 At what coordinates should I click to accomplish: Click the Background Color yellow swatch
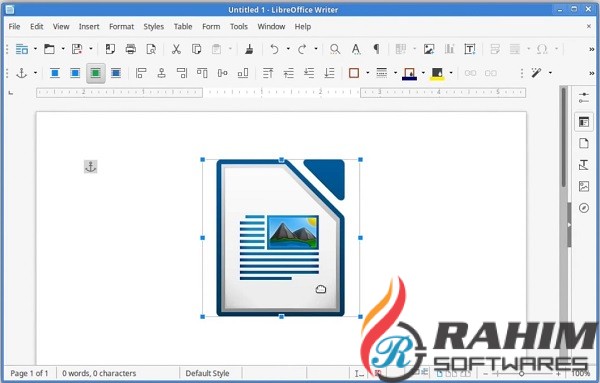click(437, 73)
